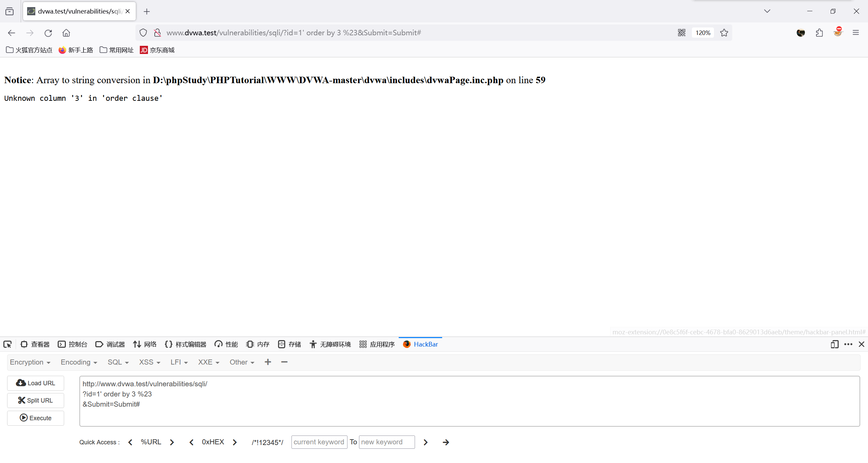Viewport: 868px width, 463px height.
Task: Click inside the HackBar URL textarea
Action: click(470, 401)
